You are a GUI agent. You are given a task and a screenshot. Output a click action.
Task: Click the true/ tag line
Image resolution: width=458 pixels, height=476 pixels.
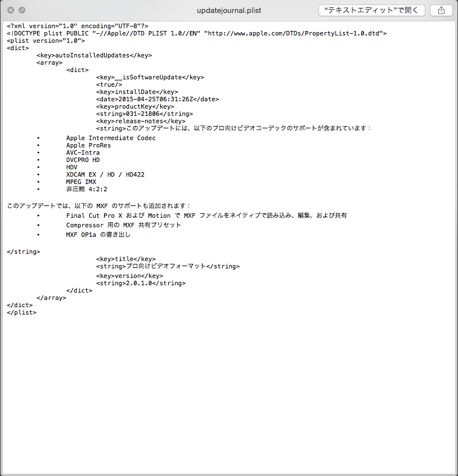point(109,84)
